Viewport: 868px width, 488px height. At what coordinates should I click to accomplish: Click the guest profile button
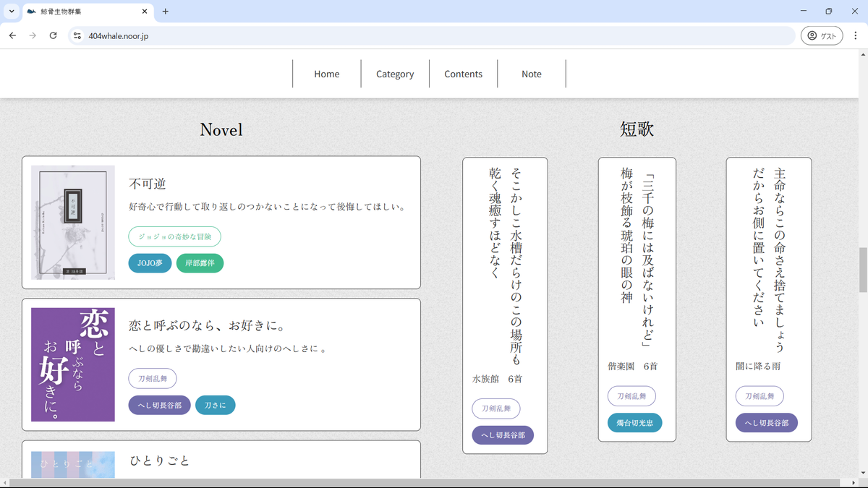coord(821,35)
